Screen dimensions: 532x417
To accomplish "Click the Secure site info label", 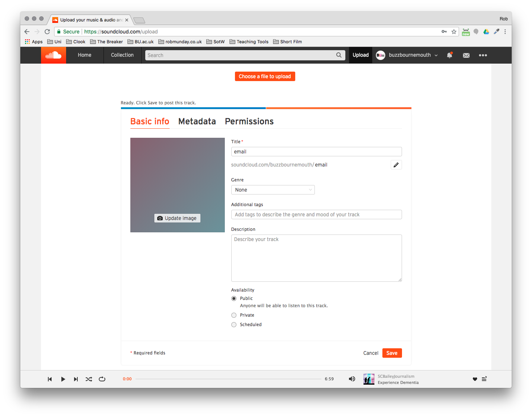I will [68, 32].
